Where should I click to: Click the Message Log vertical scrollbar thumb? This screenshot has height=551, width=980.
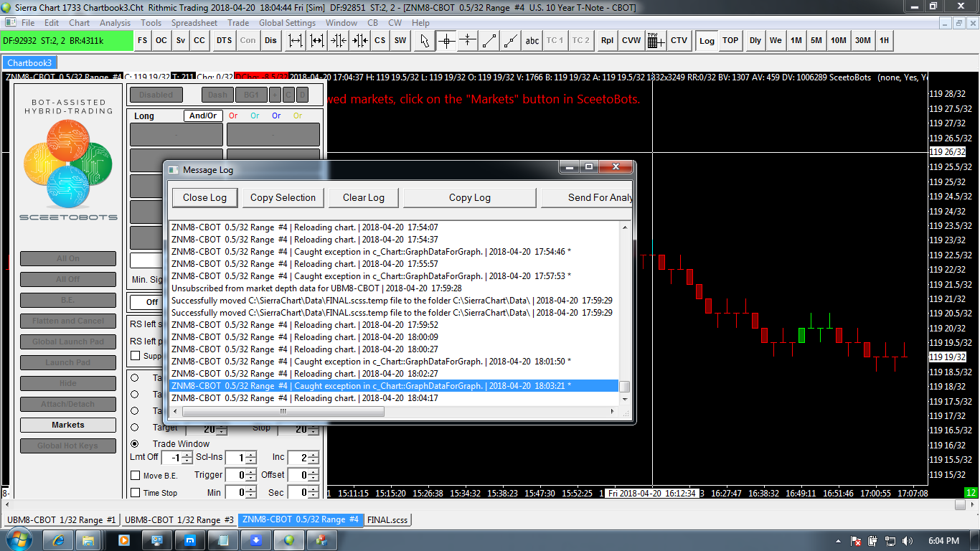tap(625, 386)
